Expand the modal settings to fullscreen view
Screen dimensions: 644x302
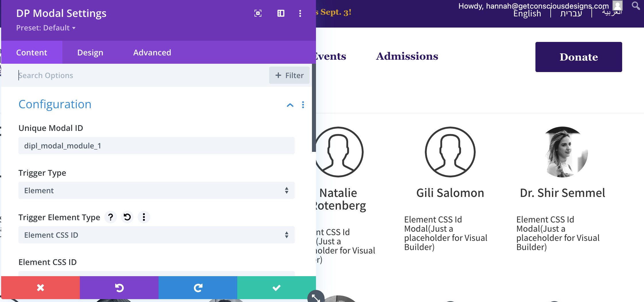click(x=258, y=13)
